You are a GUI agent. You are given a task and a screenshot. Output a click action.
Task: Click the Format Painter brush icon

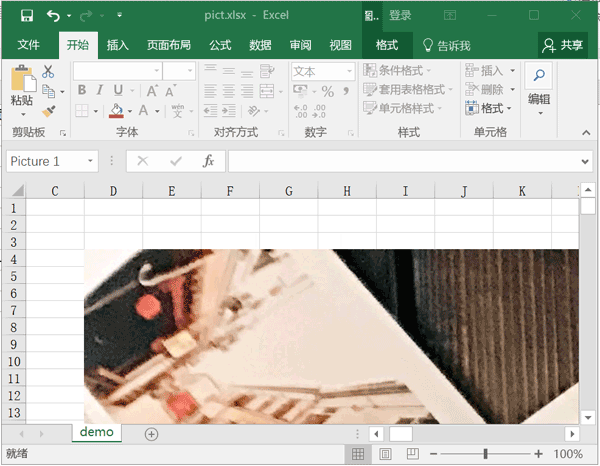(x=48, y=111)
